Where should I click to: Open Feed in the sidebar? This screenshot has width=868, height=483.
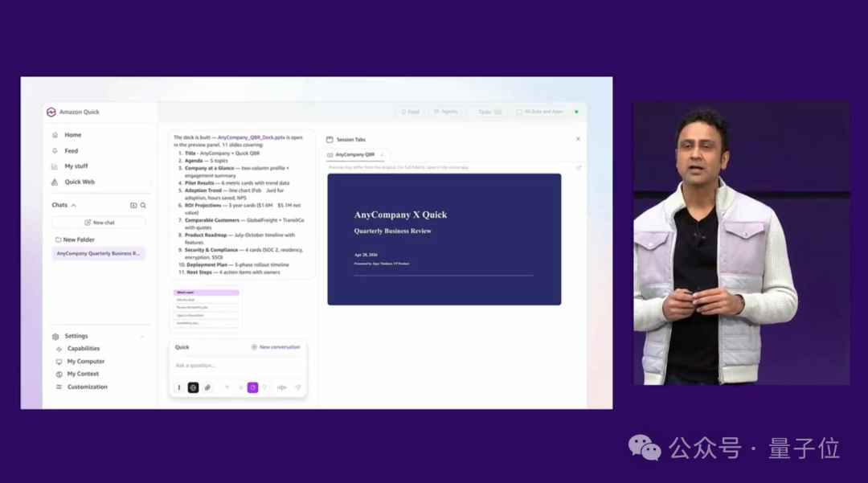point(71,150)
